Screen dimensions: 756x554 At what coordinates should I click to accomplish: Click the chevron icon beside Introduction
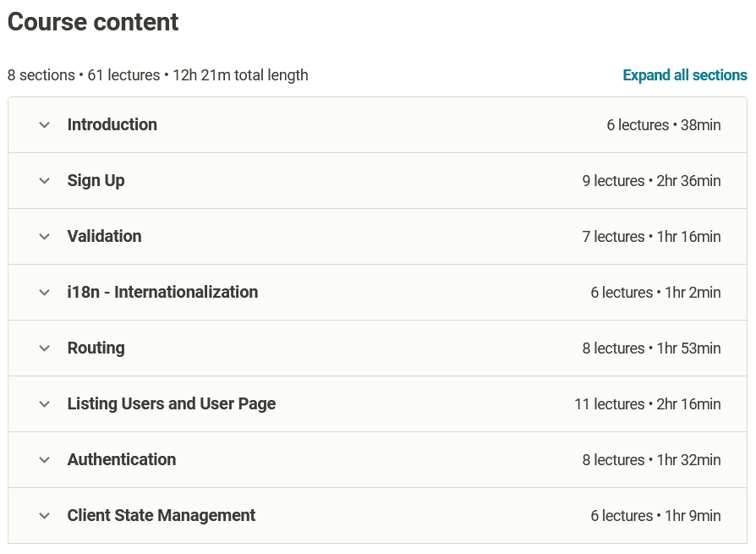pyautogui.click(x=45, y=125)
